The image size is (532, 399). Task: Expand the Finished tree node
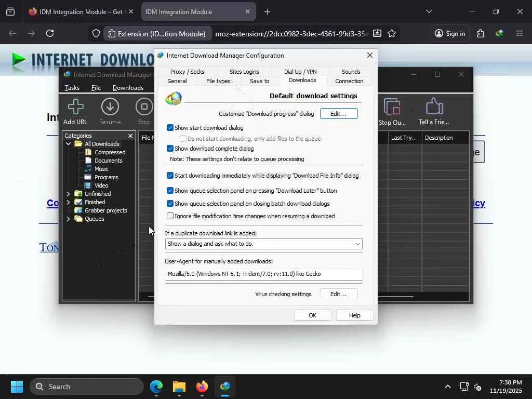click(x=68, y=202)
